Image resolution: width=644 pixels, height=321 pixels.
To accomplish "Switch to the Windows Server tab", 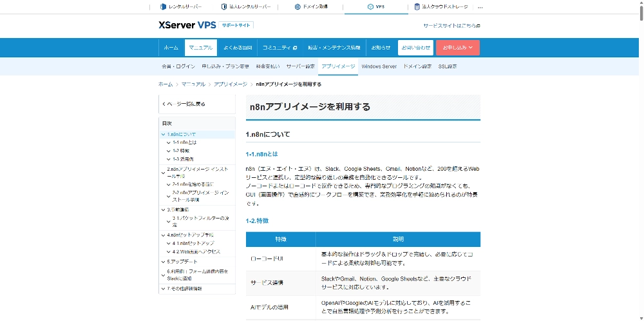I will point(379,66).
